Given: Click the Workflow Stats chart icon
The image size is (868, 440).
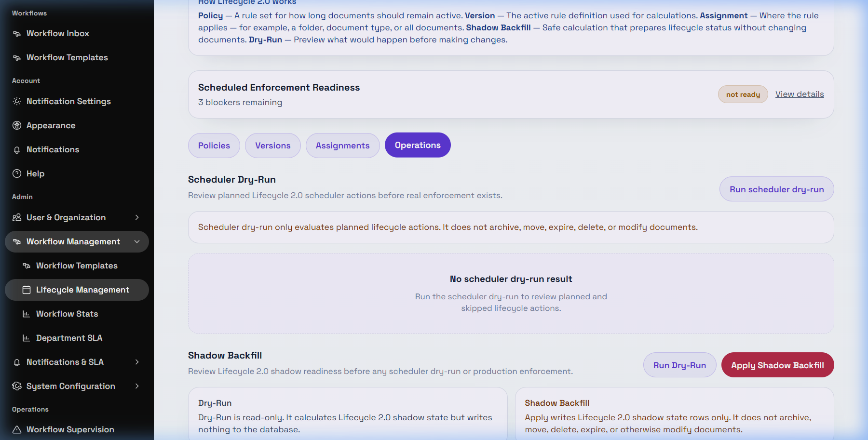Looking at the screenshot, I should 27,314.
